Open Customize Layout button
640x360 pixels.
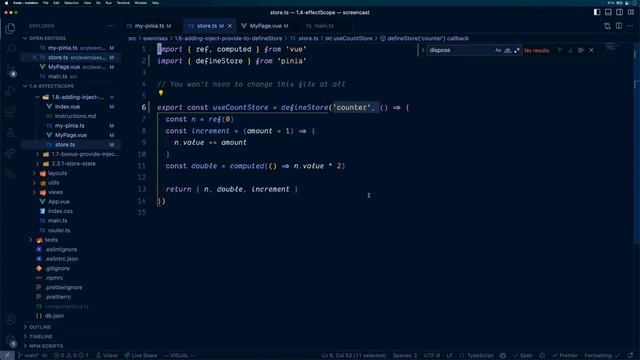point(631,12)
